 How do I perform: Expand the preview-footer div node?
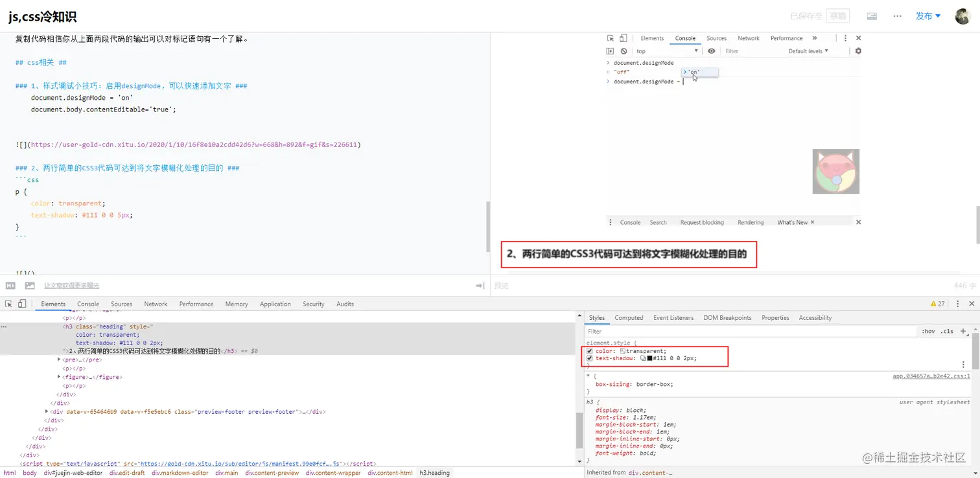click(47, 411)
